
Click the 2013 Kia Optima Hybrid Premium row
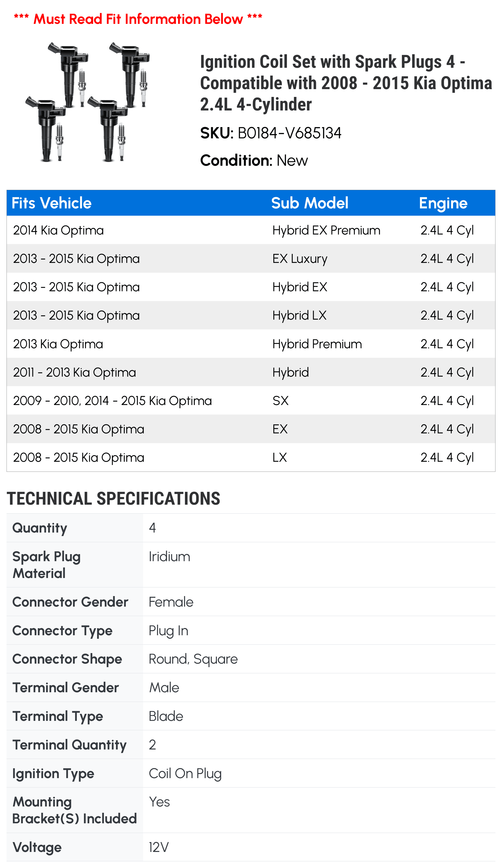251,344
